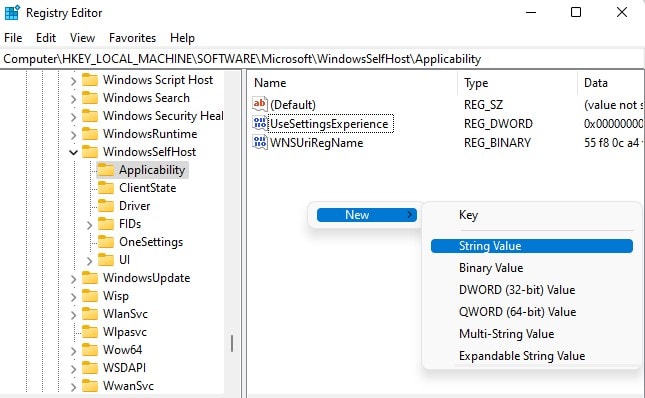Open the Help menu
Viewport: 645px width, 398px height.
pyautogui.click(x=182, y=38)
